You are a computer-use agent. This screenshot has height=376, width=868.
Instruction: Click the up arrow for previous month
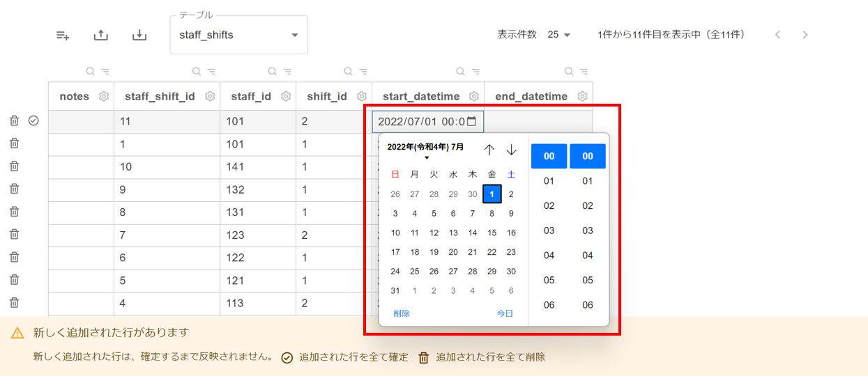coord(489,150)
